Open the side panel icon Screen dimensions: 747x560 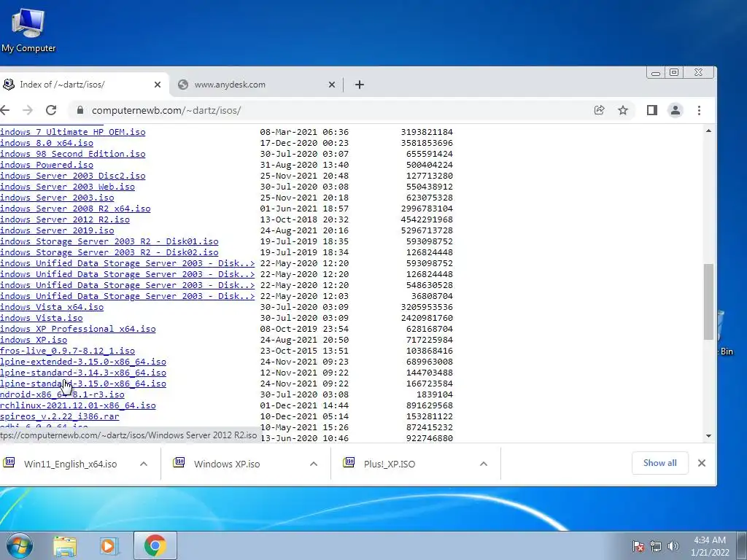pos(652,111)
